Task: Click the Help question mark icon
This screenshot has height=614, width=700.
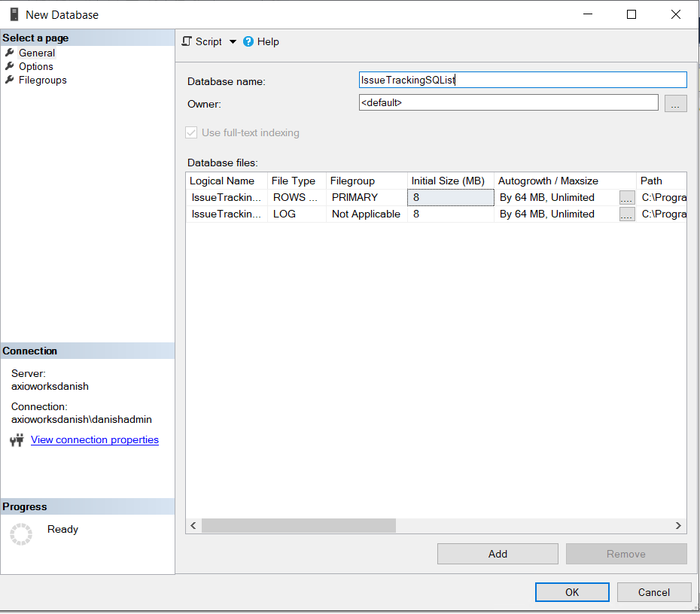Action: click(248, 42)
